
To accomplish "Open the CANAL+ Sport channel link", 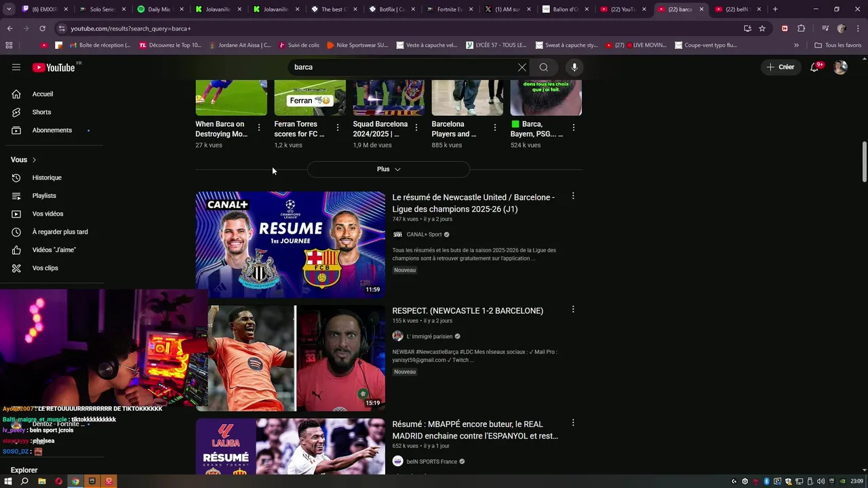I will [424, 235].
